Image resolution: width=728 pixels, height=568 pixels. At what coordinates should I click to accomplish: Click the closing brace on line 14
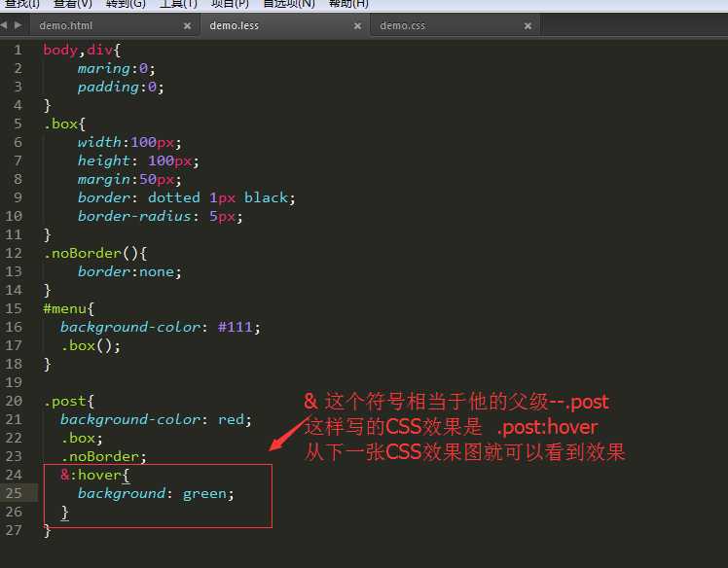click(x=47, y=291)
